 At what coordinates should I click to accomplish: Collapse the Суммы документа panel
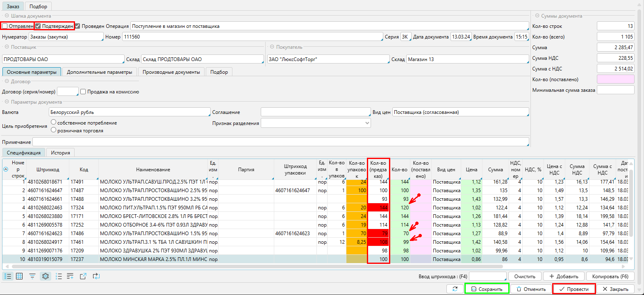(537, 16)
